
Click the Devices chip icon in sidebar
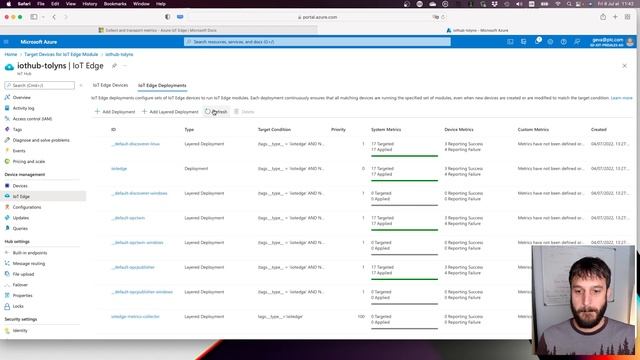tap(7, 186)
